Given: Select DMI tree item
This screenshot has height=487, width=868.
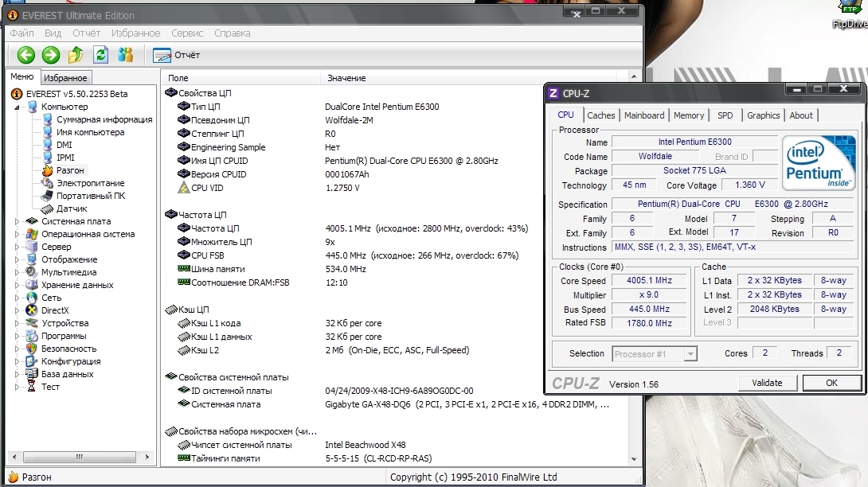Looking at the screenshot, I should point(65,145).
